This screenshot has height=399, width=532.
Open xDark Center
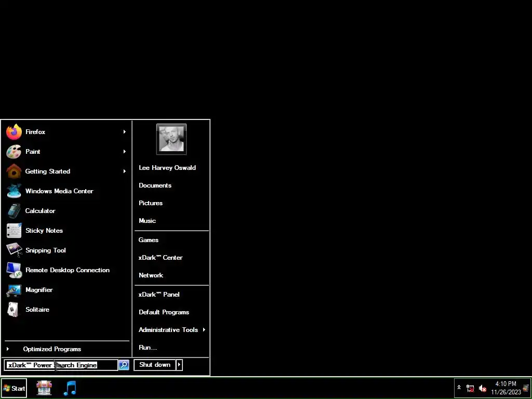(x=161, y=258)
